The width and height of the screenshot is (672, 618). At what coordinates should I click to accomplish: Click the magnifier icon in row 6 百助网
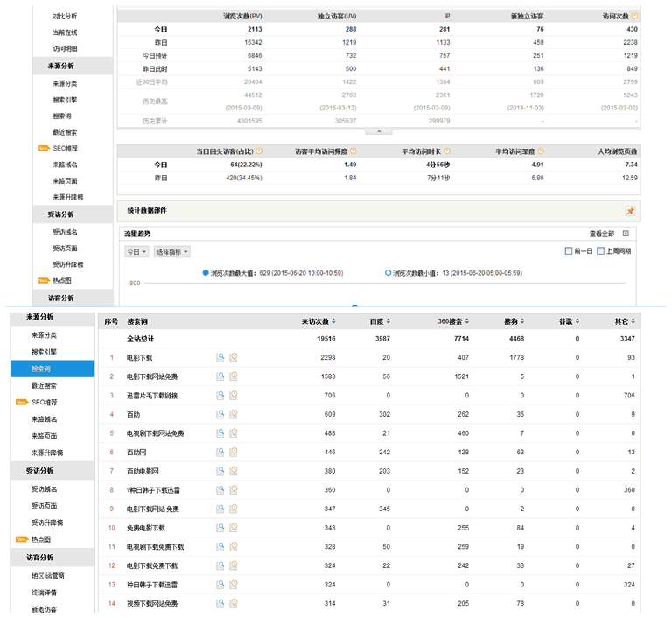220,452
